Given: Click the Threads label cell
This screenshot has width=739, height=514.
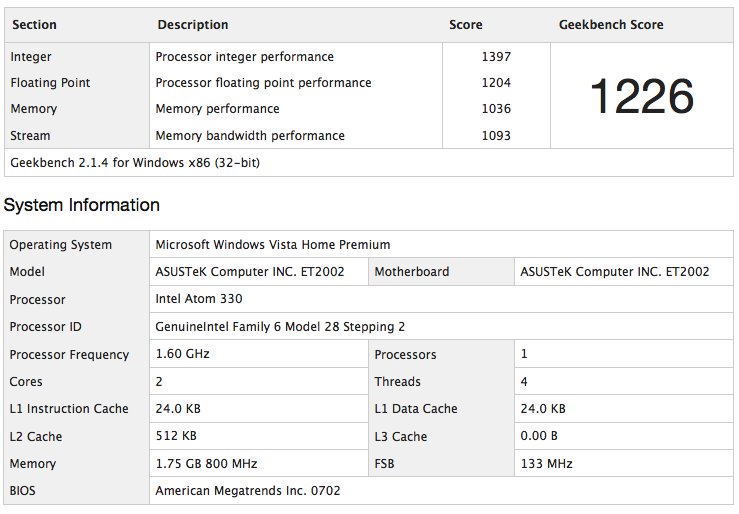Looking at the screenshot, I should tap(397, 382).
